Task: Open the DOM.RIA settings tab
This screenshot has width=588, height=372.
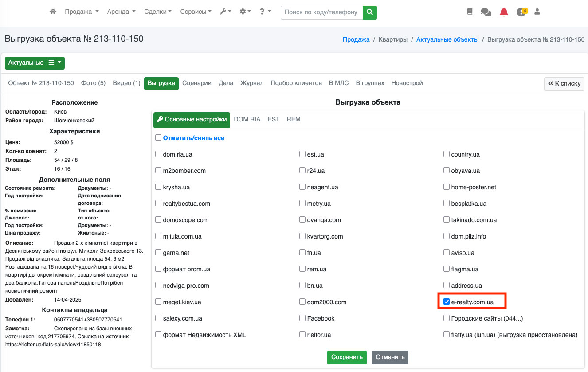Action: point(247,119)
